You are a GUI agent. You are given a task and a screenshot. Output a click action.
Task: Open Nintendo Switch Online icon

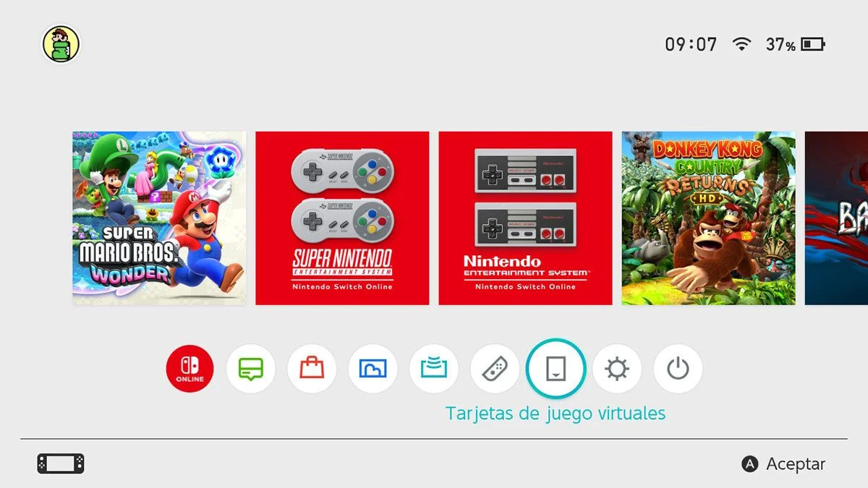point(190,369)
